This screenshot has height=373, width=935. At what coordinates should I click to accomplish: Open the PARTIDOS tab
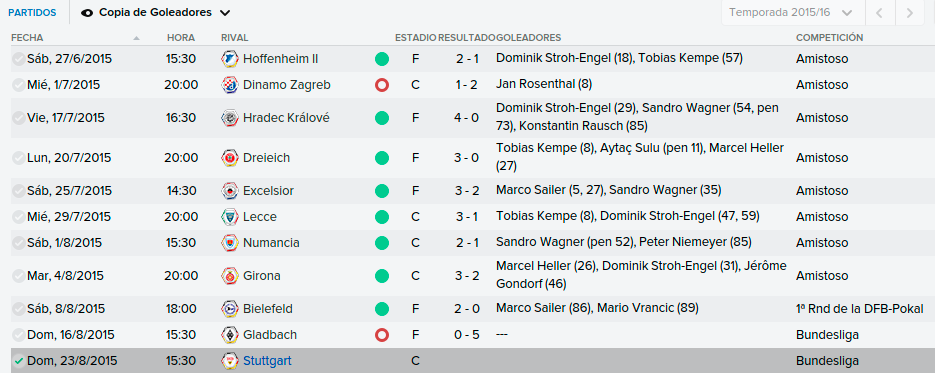pos(33,13)
